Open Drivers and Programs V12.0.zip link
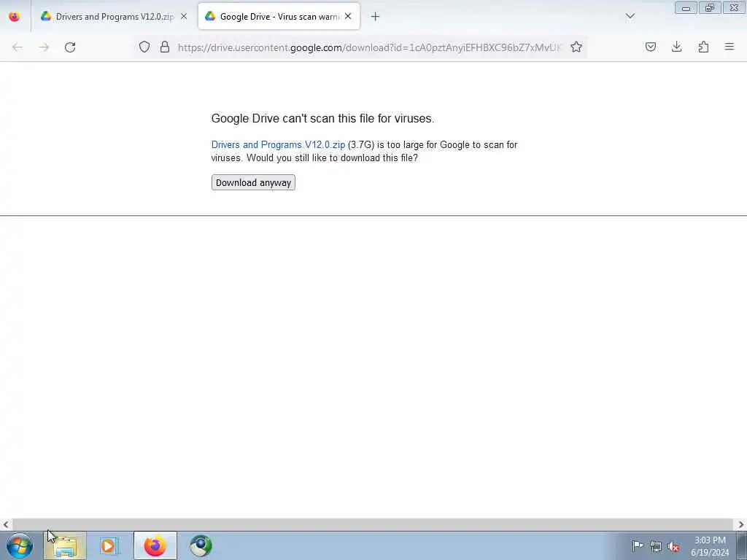This screenshot has height=560, width=747. click(x=278, y=145)
